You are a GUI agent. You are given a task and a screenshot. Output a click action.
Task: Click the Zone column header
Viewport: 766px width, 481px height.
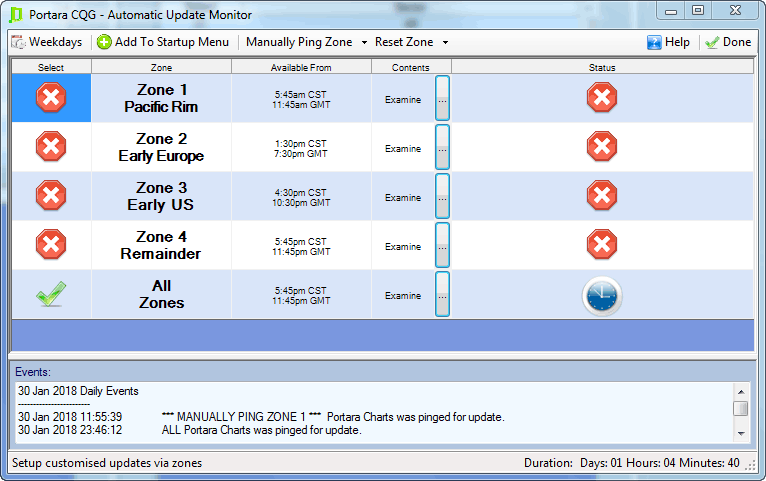coord(161,67)
